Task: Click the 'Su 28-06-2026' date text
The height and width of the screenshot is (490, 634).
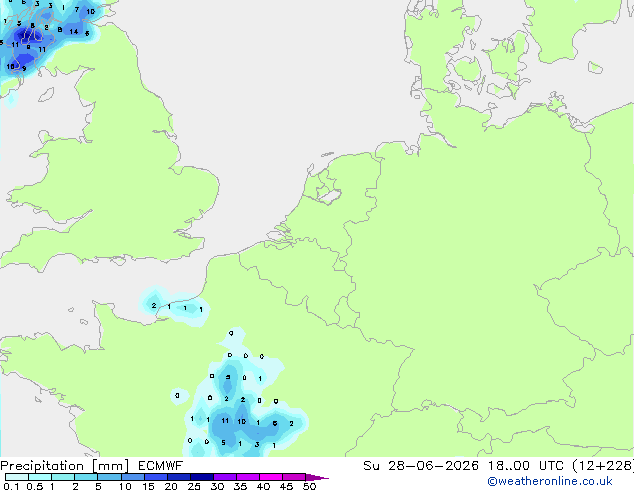Action: [421, 466]
